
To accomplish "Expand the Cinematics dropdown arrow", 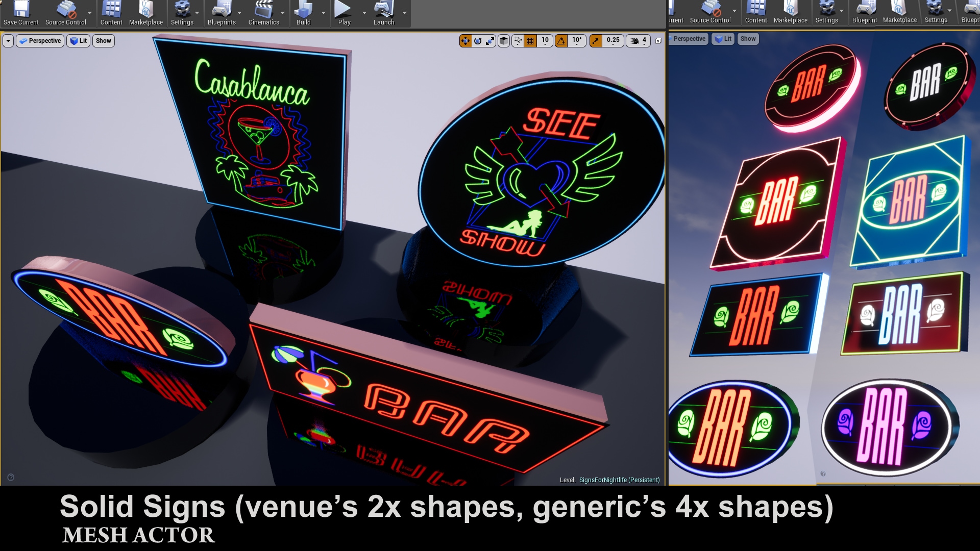I will [283, 12].
